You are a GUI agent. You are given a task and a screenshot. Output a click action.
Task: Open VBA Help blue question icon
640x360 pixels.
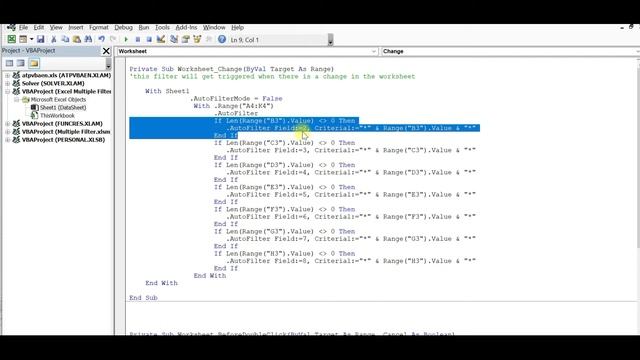click(222, 39)
